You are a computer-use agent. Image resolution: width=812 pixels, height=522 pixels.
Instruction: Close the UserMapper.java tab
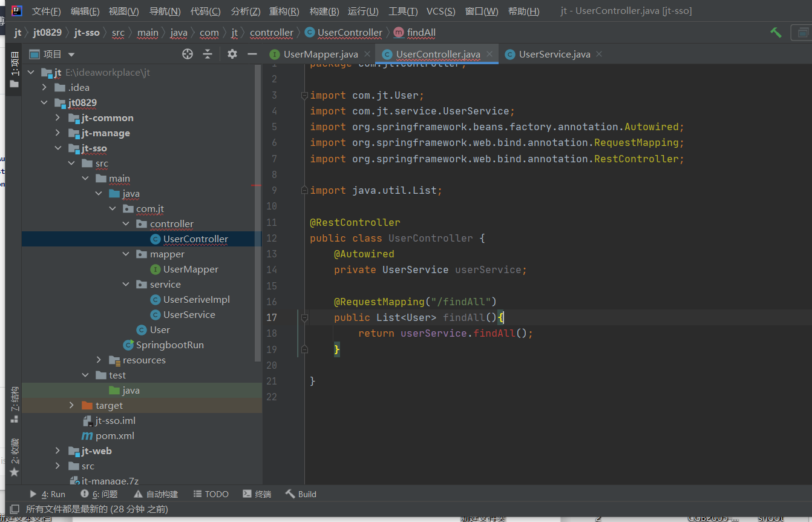click(367, 54)
